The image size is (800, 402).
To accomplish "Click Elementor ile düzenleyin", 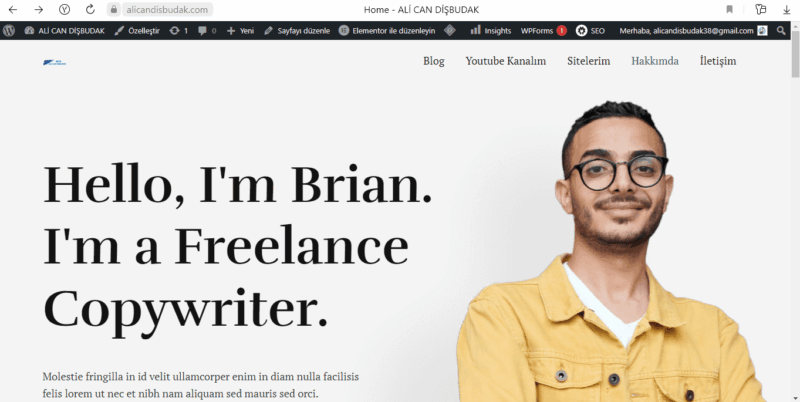I will coord(387,31).
